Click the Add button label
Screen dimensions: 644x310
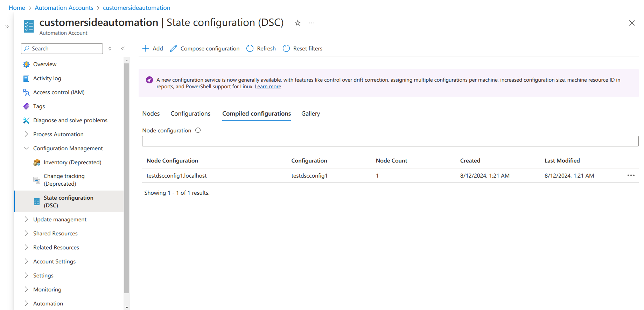point(157,48)
